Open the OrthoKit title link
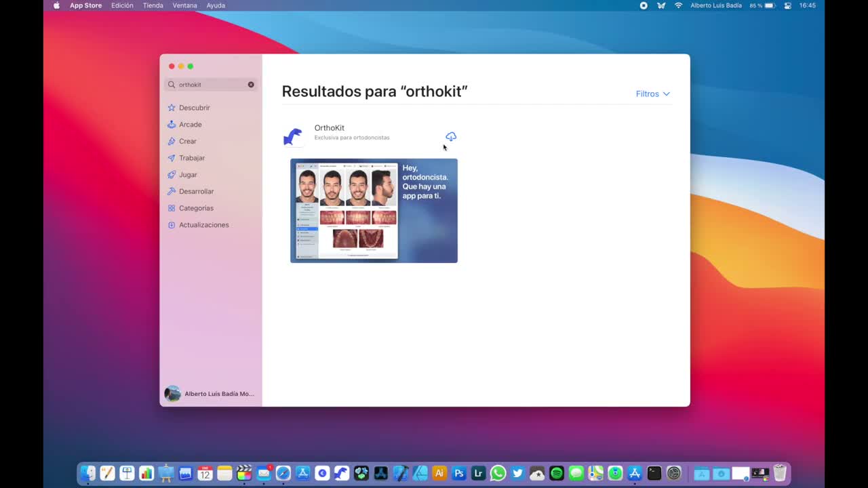Image resolution: width=868 pixels, height=488 pixels. (330, 128)
